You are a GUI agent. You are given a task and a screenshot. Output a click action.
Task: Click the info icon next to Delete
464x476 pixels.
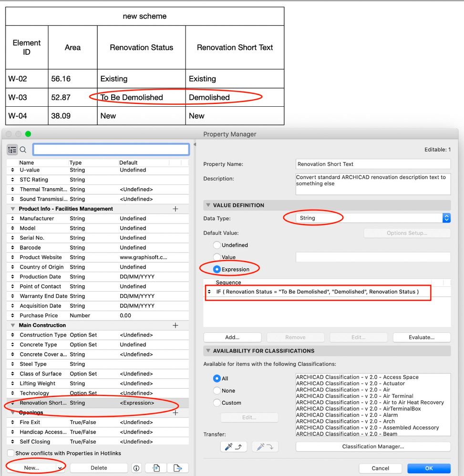coord(136,468)
